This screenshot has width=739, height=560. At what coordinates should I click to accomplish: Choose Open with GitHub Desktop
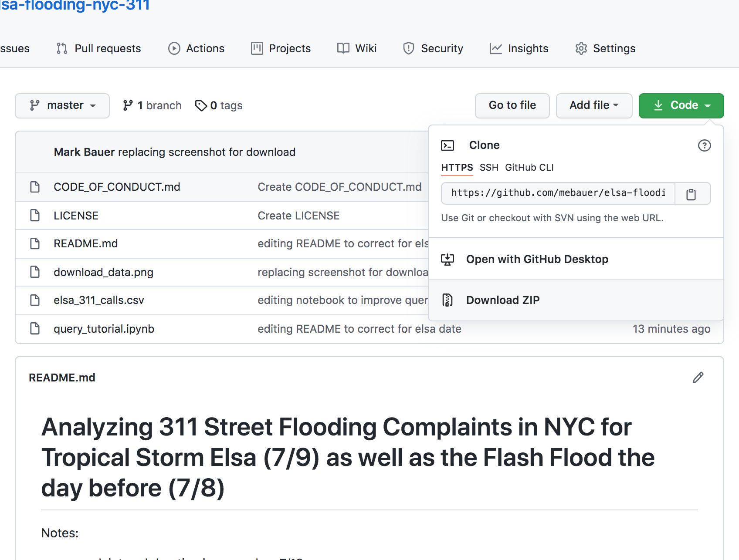(x=576, y=259)
